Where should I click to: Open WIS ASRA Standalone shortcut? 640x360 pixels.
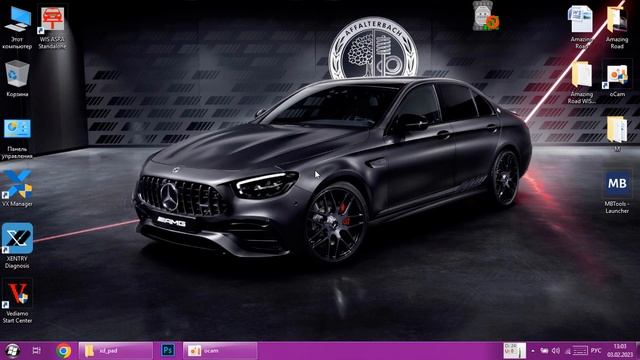(52, 28)
